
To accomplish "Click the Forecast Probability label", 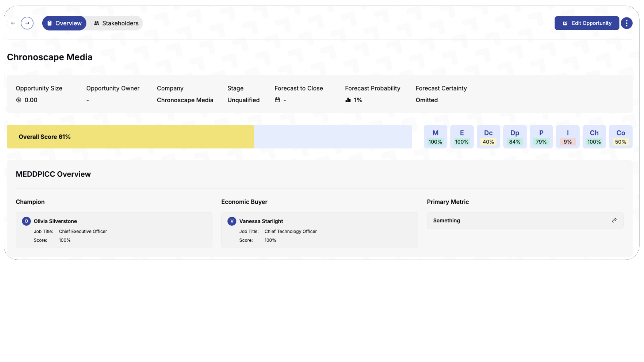I will click(372, 88).
